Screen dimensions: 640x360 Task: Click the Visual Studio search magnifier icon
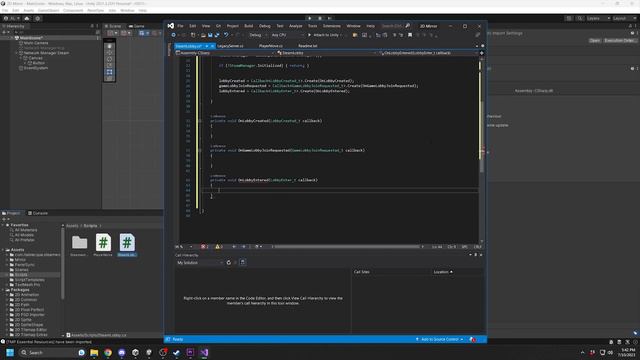(x=407, y=26)
